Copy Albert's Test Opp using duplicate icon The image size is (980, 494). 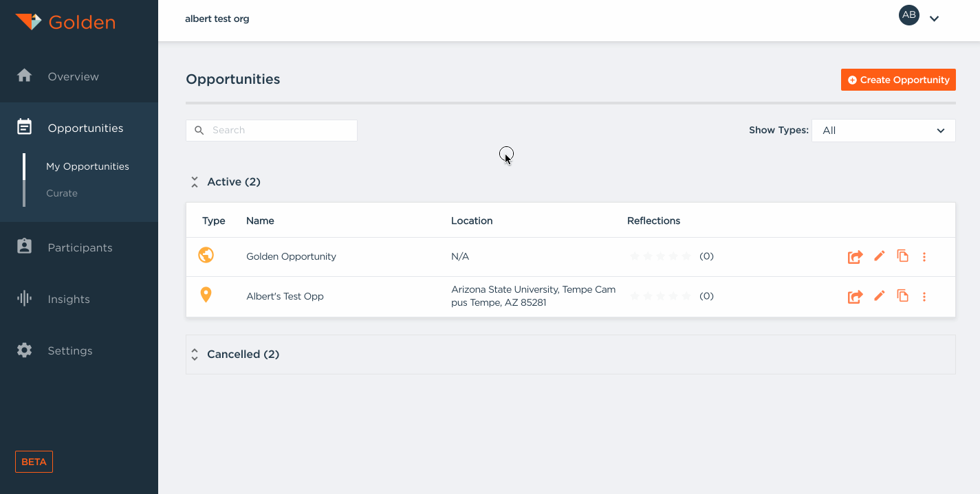coord(902,296)
